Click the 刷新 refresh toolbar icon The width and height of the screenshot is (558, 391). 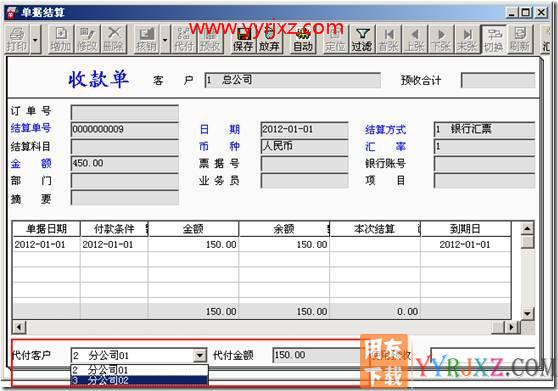click(x=520, y=39)
